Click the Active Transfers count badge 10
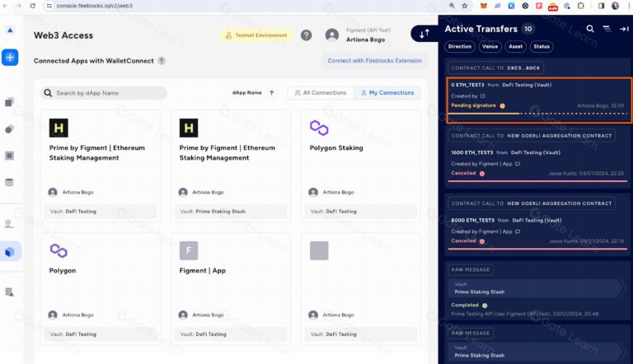Image resolution: width=633 pixels, height=364 pixels. tap(528, 29)
